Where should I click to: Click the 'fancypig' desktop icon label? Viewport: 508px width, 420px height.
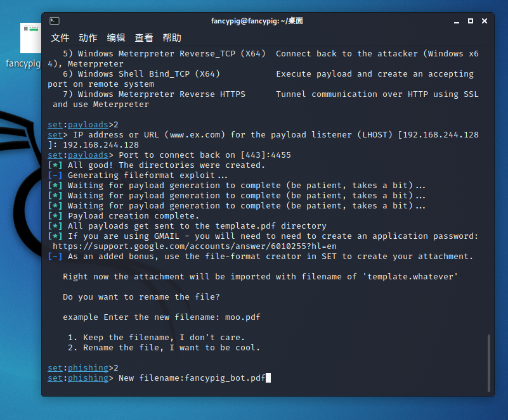tap(23, 63)
